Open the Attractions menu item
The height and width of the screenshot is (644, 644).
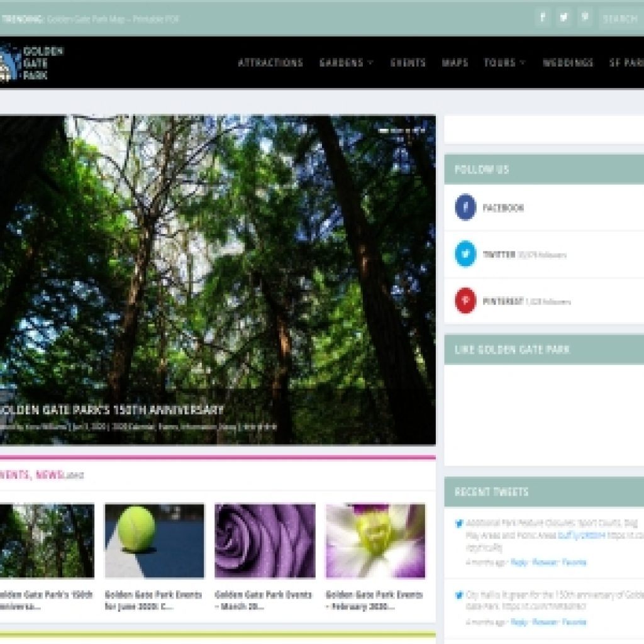coord(270,62)
